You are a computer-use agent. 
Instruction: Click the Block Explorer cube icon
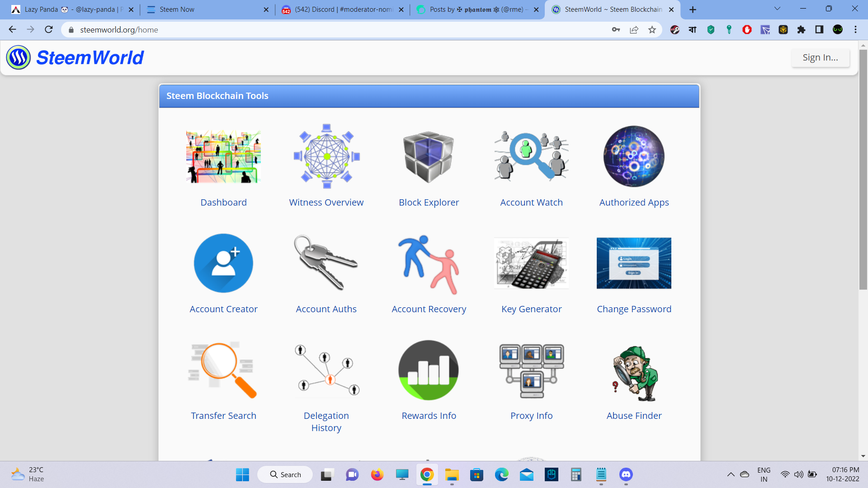point(429,156)
